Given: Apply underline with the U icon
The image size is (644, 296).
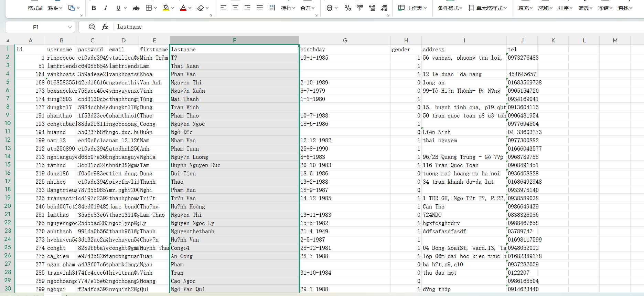Looking at the screenshot, I should [118, 8].
